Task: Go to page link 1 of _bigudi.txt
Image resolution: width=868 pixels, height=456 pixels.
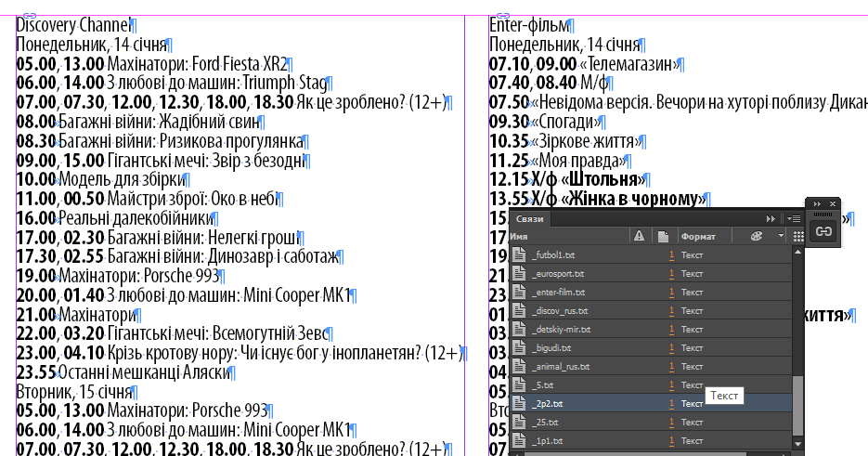Action: [671, 348]
